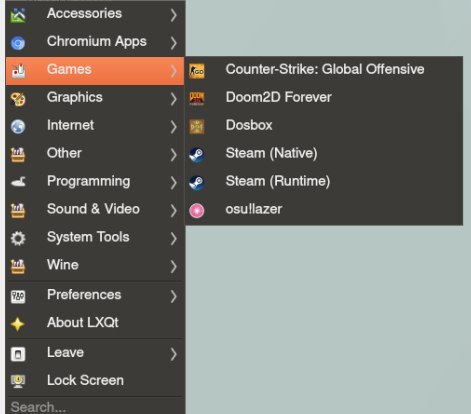The height and width of the screenshot is (414, 471).
Task: Launch Counter-Strike: Global Offensive
Action: point(324,71)
